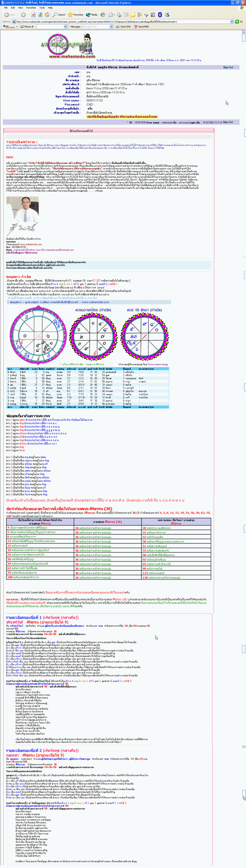Expand the Message Text dropdown

pyautogui.click(x=111, y=27)
